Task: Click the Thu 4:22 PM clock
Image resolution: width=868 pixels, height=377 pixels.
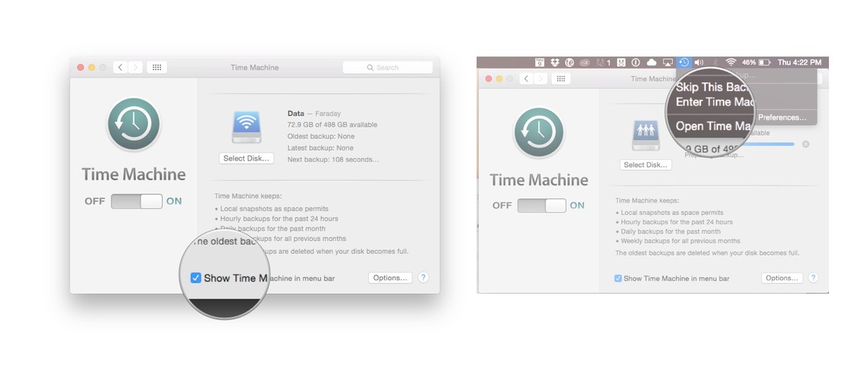Action: pos(799,63)
